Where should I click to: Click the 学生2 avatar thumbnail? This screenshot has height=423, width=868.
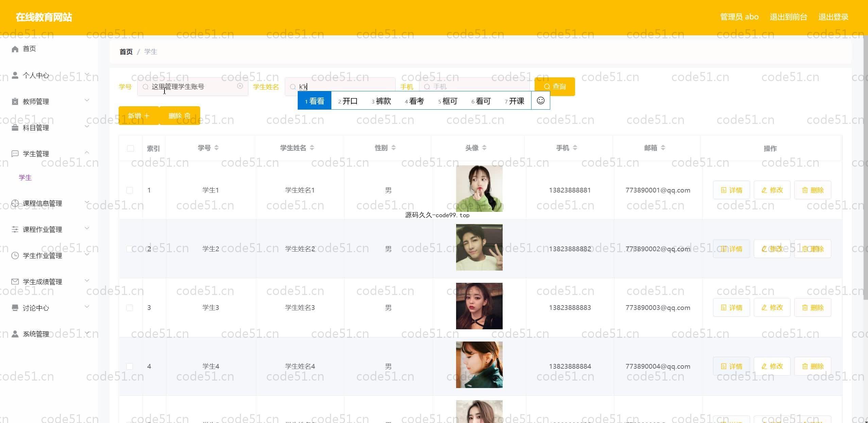pos(479,247)
